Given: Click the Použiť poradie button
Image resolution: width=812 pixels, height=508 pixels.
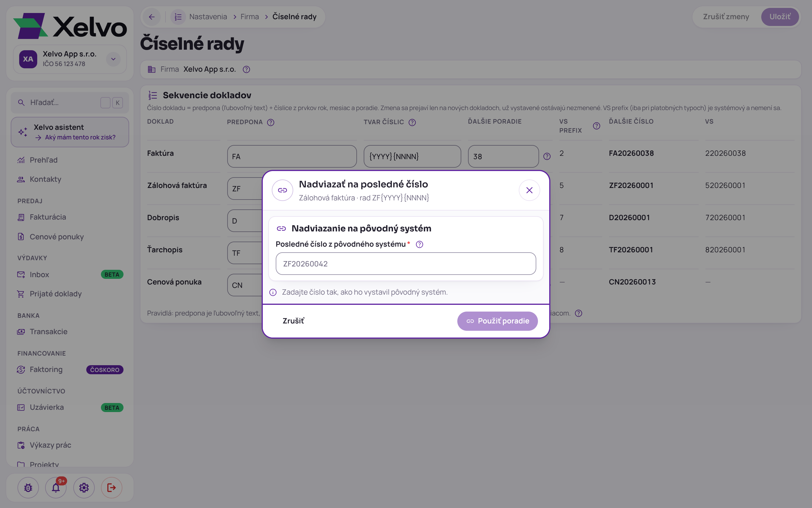Looking at the screenshot, I should pyautogui.click(x=497, y=321).
